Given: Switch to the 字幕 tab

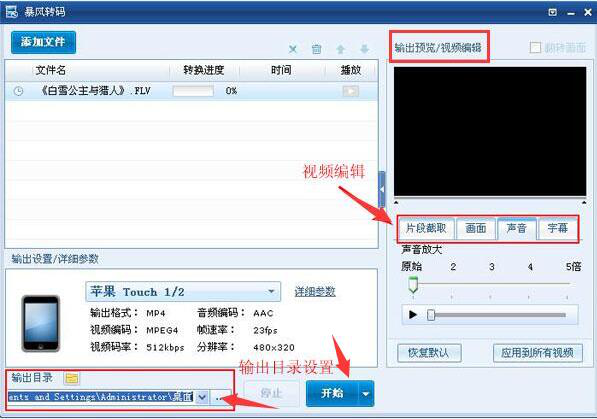Looking at the screenshot, I should 557,228.
